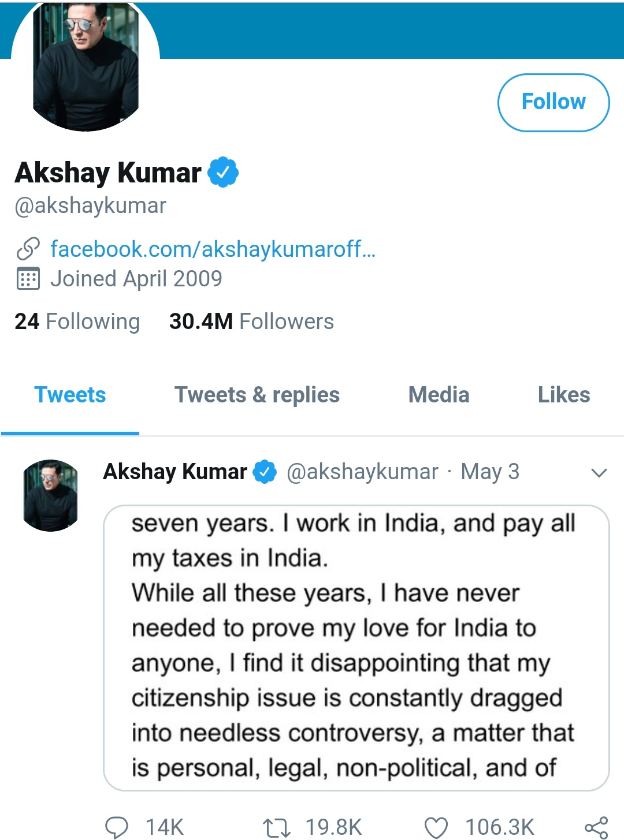
Task: Click the verified badge beside profile name
Action: (x=223, y=172)
